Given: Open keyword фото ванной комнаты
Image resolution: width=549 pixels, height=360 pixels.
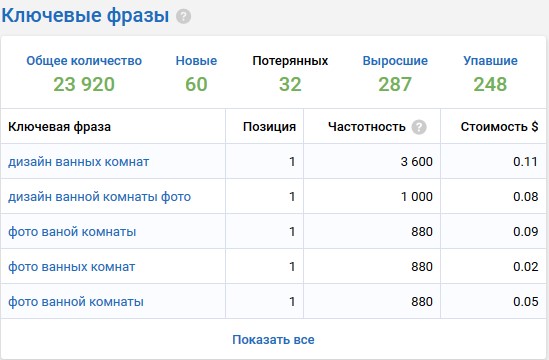Looking at the screenshot, I should (76, 302).
